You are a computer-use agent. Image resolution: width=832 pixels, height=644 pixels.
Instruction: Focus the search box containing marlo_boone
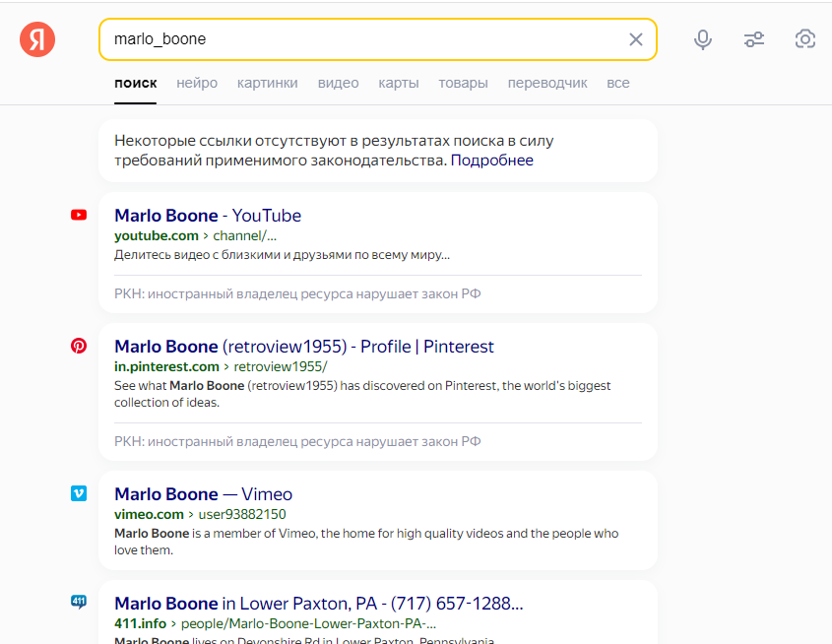tap(364, 39)
